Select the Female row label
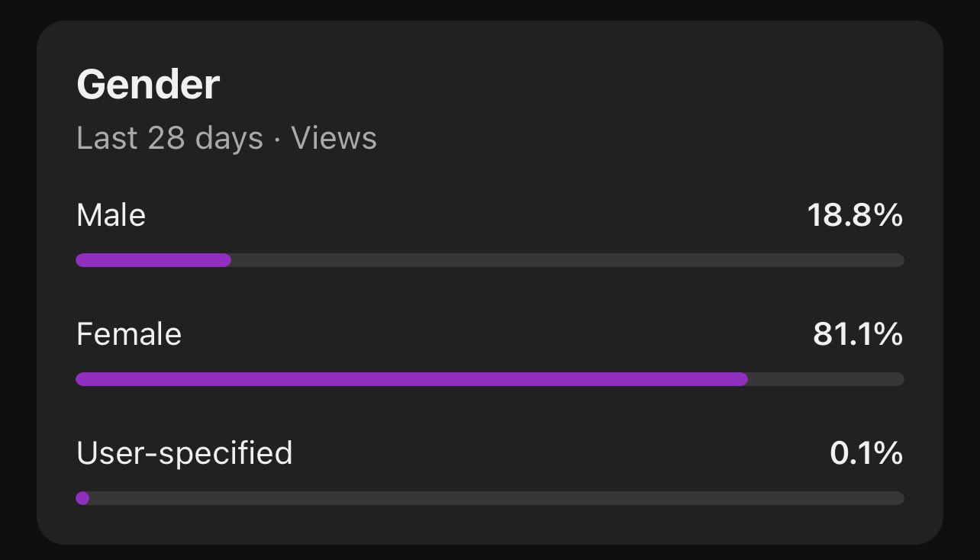 coord(129,334)
